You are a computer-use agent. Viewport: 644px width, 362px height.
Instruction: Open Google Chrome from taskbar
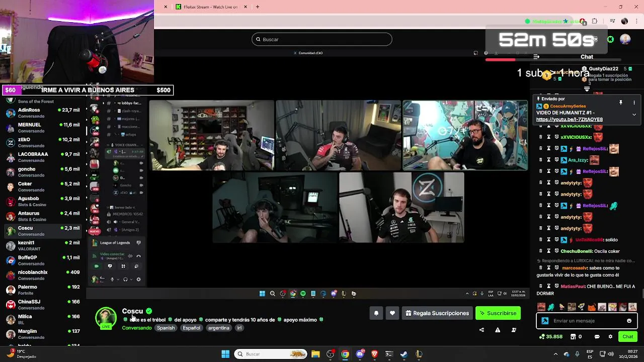345,354
